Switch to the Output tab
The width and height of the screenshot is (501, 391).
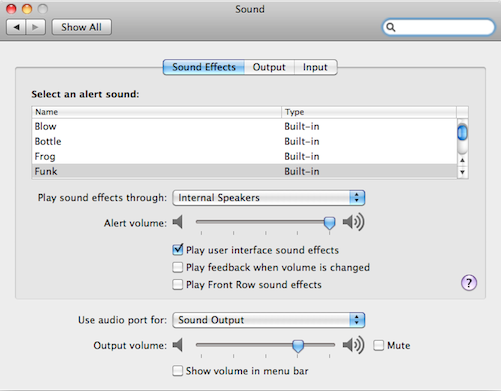[x=269, y=67]
